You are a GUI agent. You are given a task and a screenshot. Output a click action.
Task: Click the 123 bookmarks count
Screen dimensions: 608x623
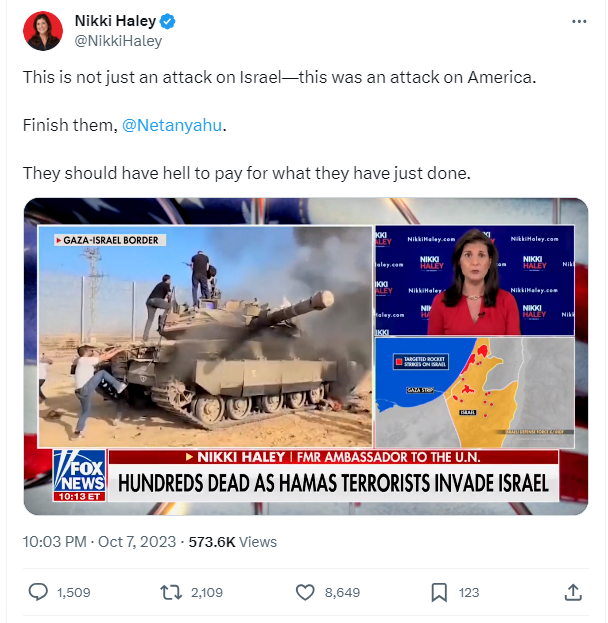tap(469, 592)
